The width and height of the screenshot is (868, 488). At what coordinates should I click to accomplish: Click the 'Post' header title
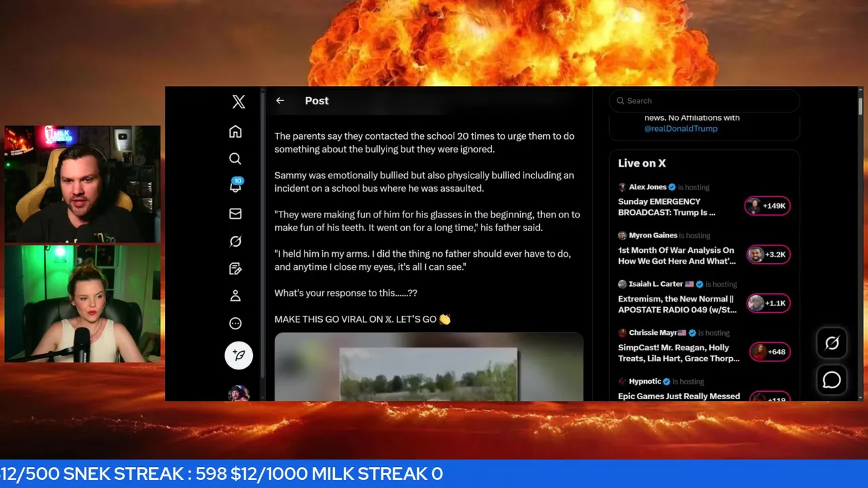click(x=317, y=100)
